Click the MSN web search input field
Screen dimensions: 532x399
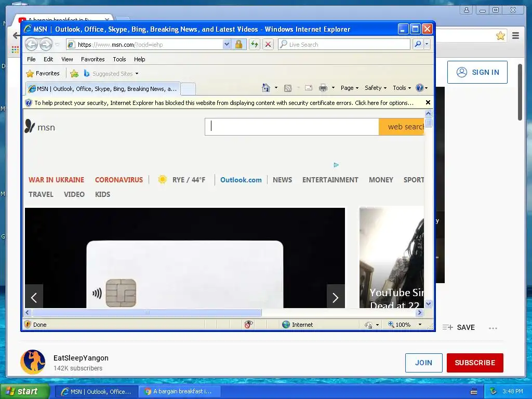coord(292,127)
